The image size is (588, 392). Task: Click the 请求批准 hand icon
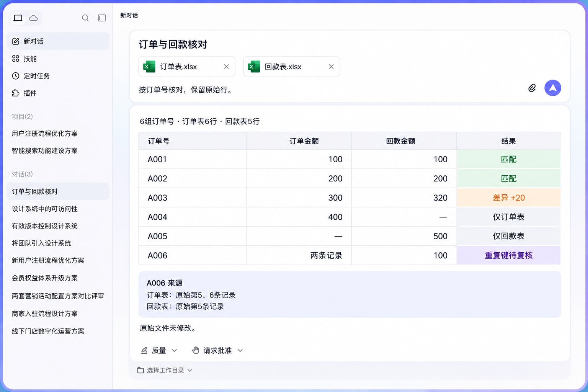click(x=196, y=351)
